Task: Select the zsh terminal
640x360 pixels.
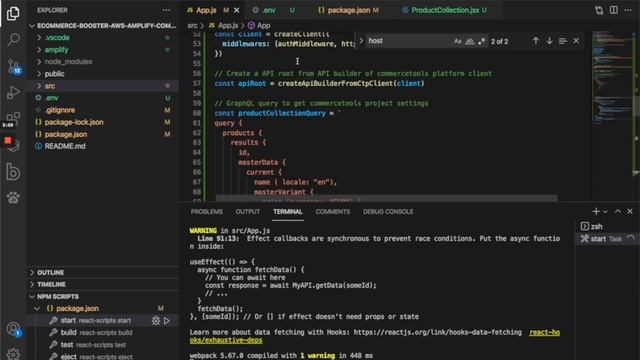Action: 607,226
